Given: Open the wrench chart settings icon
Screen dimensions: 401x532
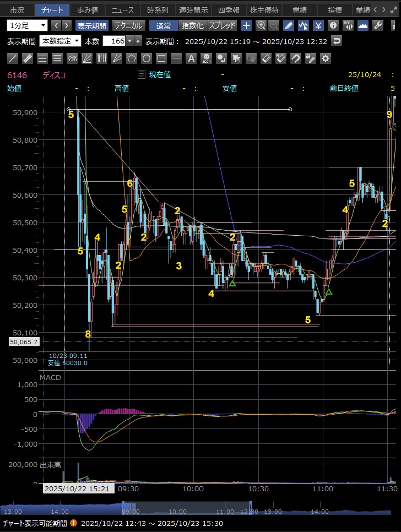Looking at the screenshot, I should (x=378, y=25).
